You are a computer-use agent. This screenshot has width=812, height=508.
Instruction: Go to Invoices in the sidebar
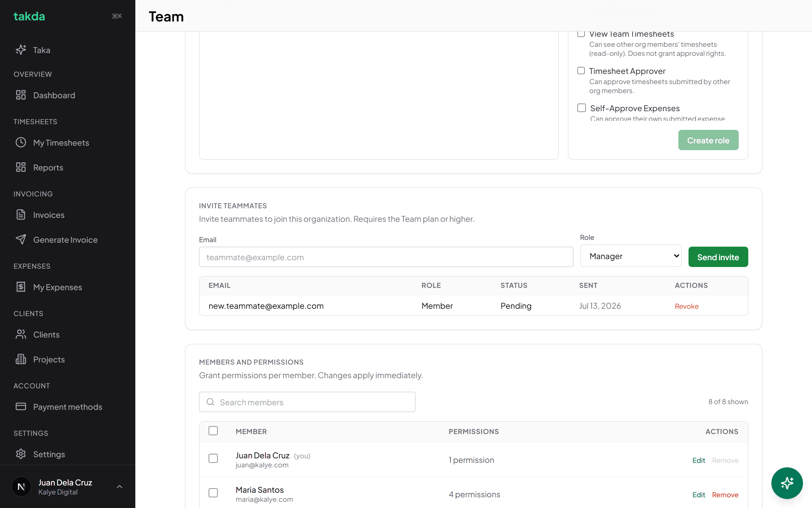pos(49,215)
